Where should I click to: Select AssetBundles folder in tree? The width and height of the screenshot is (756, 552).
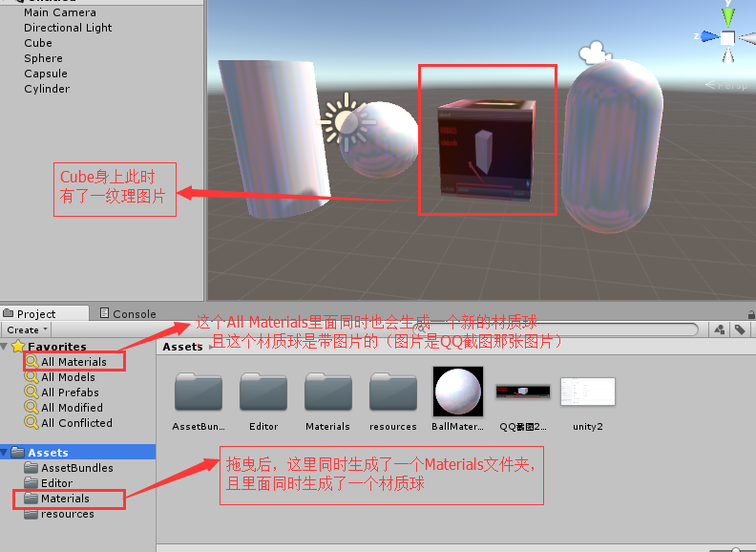tap(77, 468)
